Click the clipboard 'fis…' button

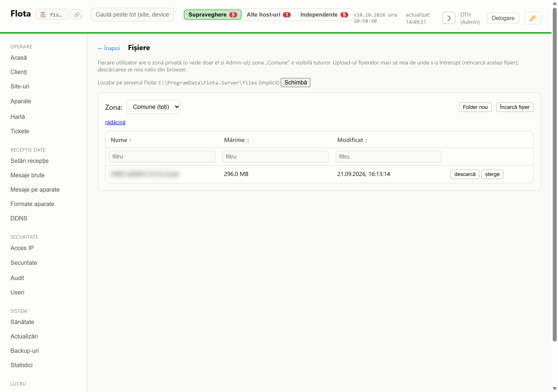tap(52, 15)
